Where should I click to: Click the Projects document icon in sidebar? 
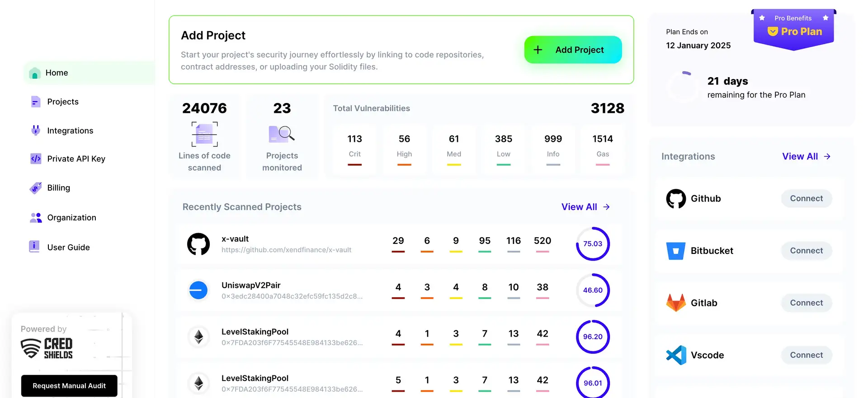[x=36, y=102]
